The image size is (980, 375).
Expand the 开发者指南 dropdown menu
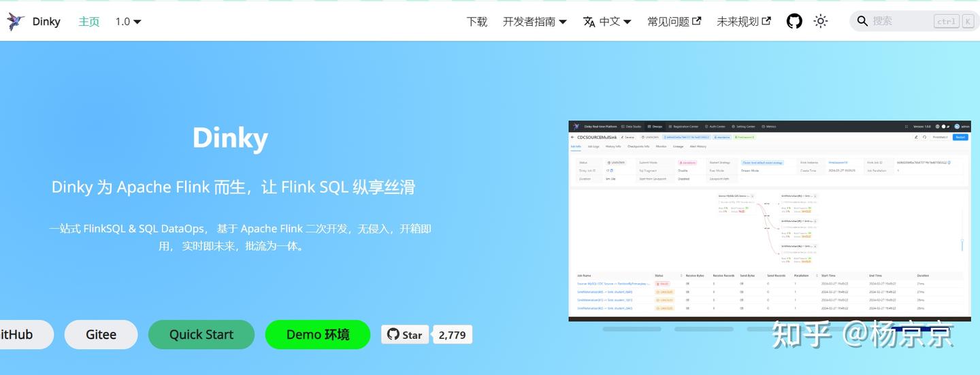pos(535,21)
